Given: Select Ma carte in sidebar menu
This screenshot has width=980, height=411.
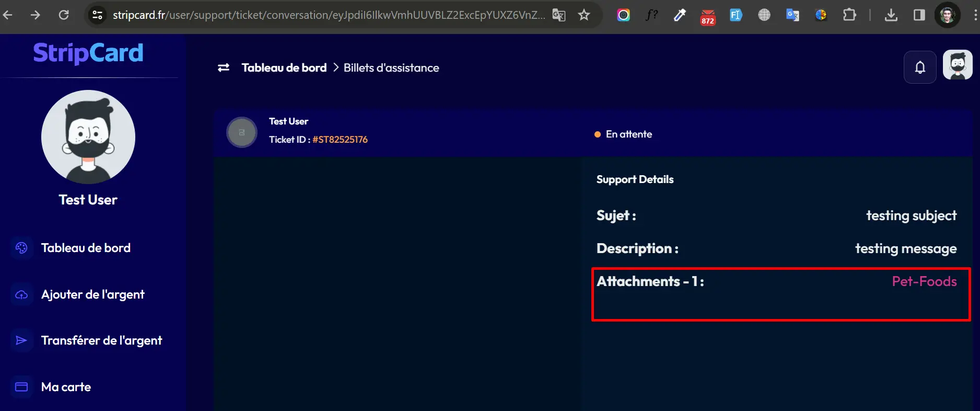Looking at the screenshot, I should (x=66, y=387).
